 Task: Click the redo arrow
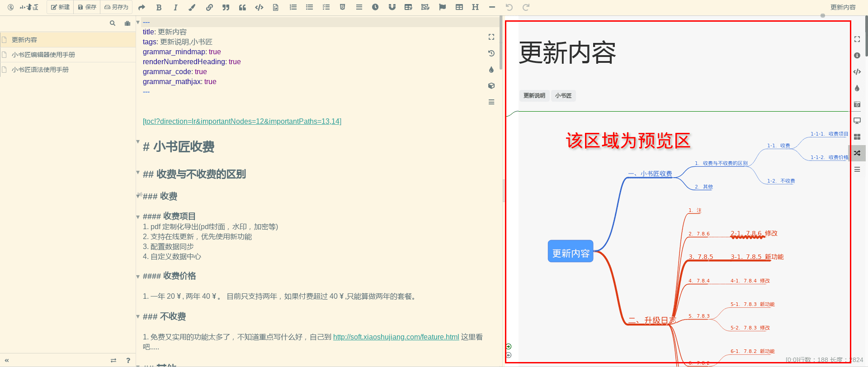[526, 7]
